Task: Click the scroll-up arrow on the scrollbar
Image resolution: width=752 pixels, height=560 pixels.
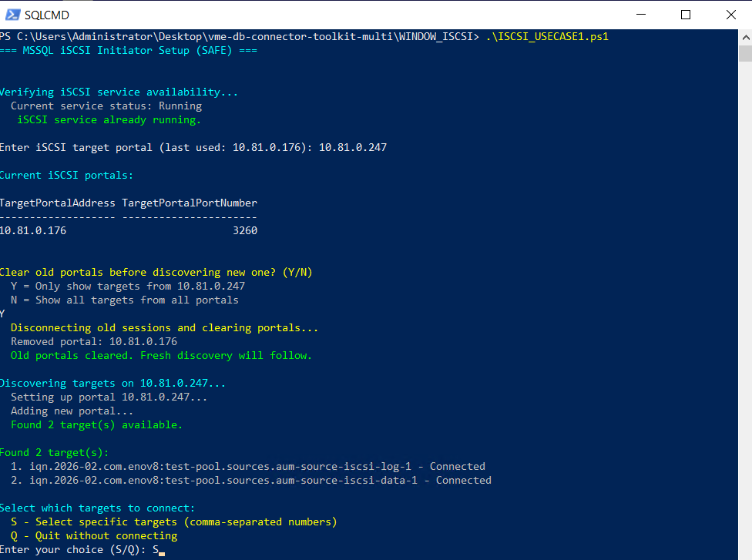Action: (x=744, y=35)
